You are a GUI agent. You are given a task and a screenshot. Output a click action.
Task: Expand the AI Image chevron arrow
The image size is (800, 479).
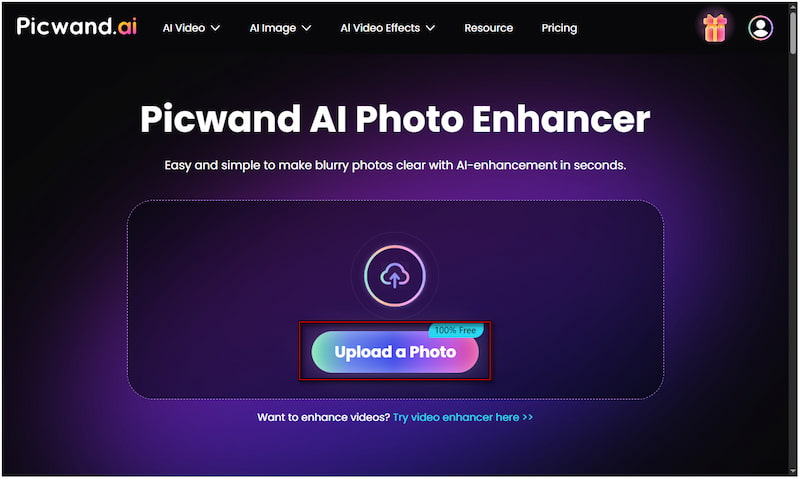306,28
